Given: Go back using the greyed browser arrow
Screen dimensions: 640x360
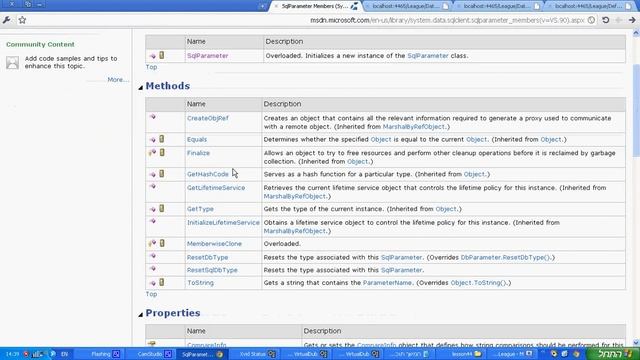Looking at the screenshot, I should point(619,20).
